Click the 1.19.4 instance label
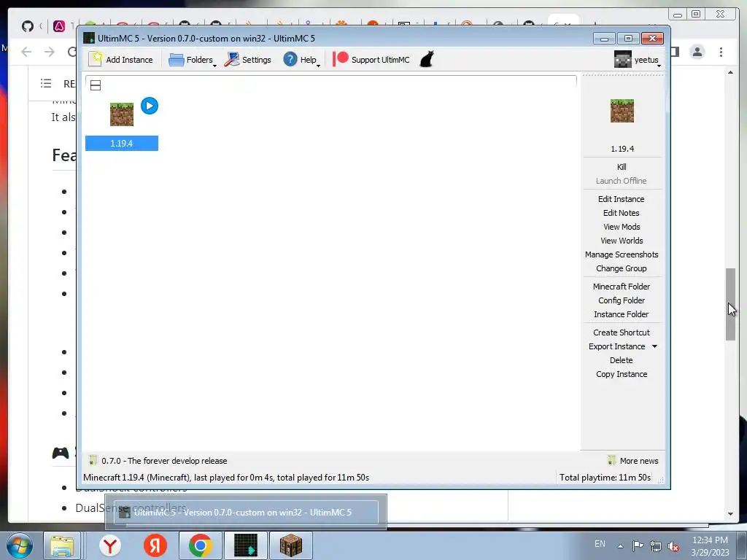747x560 pixels. (x=122, y=144)
